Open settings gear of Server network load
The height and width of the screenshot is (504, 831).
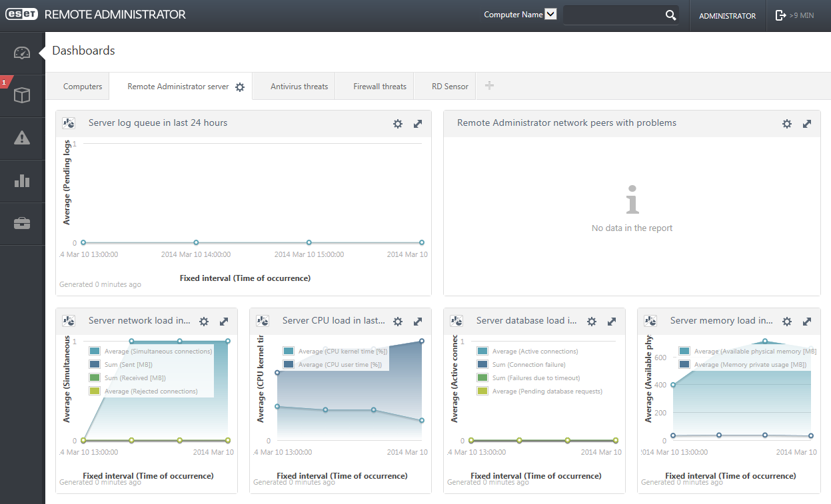tap(204, 322)
